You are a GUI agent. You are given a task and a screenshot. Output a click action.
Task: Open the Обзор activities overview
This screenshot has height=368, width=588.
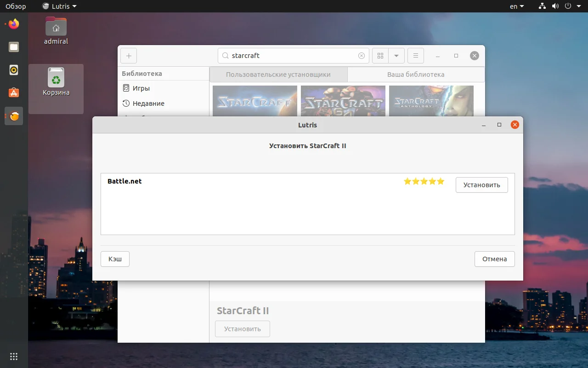click(16, 6)
